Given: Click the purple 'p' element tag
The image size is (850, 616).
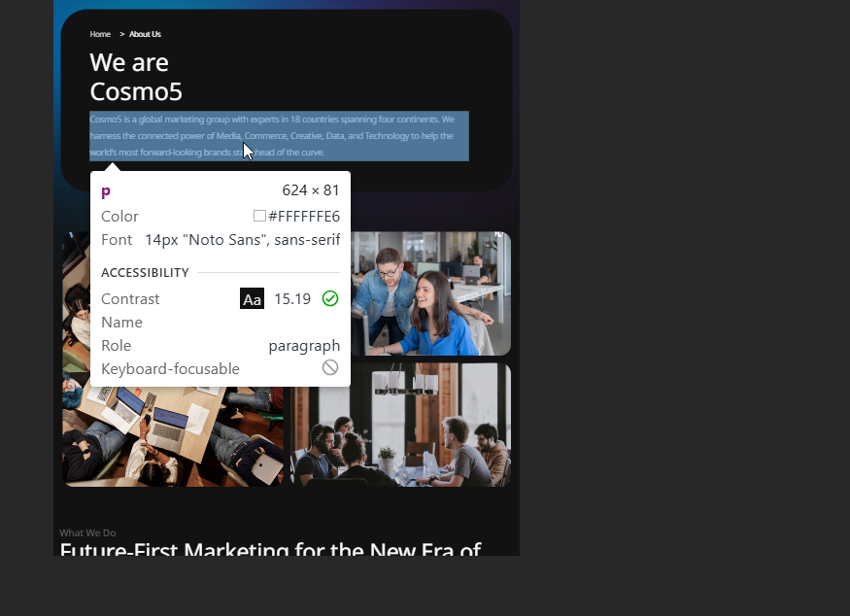Looking at the screenshot, I should point(106,190).
